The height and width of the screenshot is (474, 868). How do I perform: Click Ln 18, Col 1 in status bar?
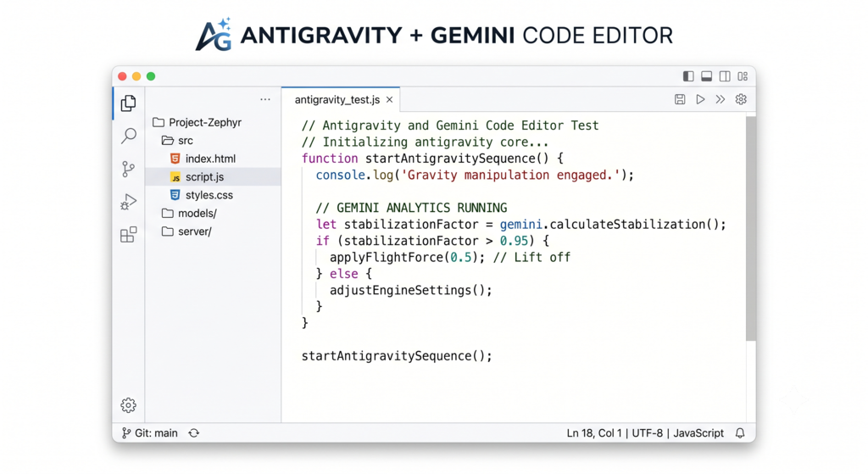[x=594, y=433]
